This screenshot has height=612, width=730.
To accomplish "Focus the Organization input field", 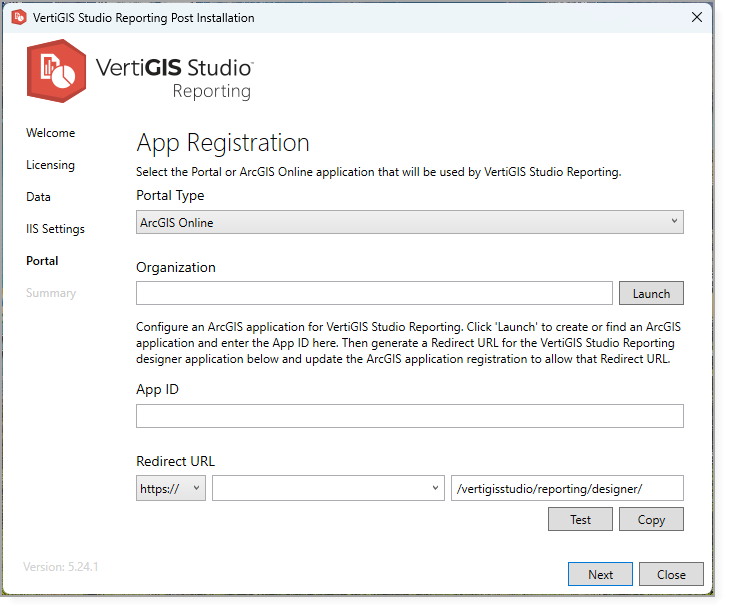I will [374, 293].
